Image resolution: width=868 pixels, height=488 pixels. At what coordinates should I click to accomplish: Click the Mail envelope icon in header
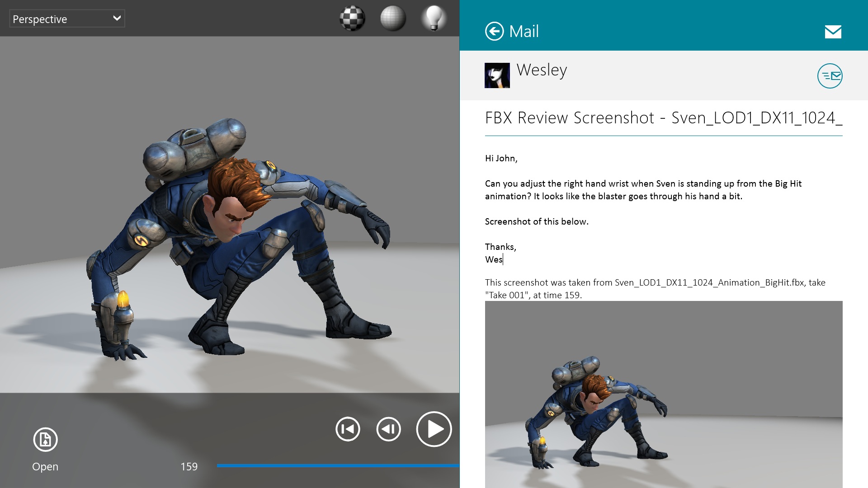coord(833,32)
